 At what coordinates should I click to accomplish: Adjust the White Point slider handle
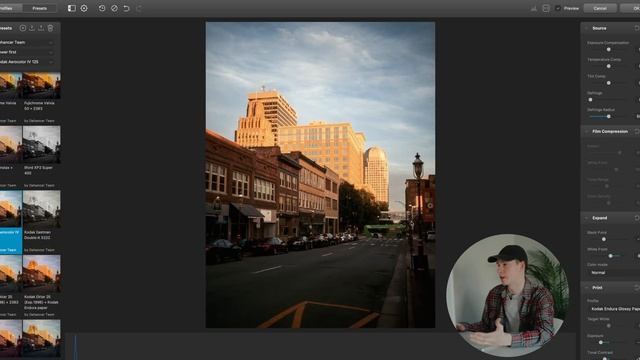611,256
